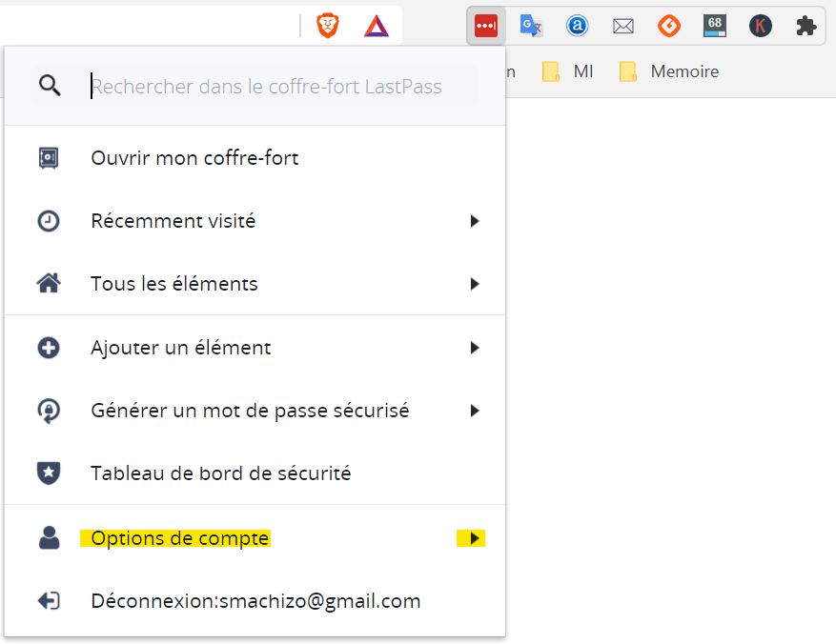This screenshot has width=836, height=644.
Task: Open the MI bookmark label
Action: [583, 71]
